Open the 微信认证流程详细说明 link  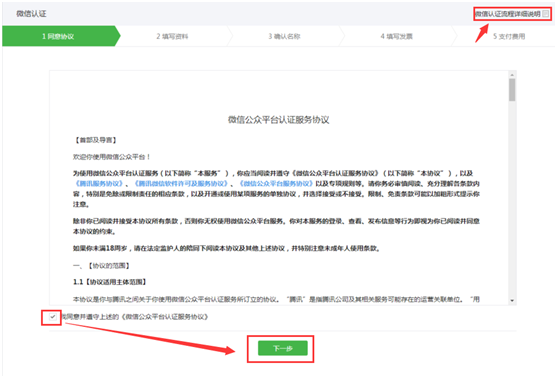pyautogui.click(x=508, y=14)
